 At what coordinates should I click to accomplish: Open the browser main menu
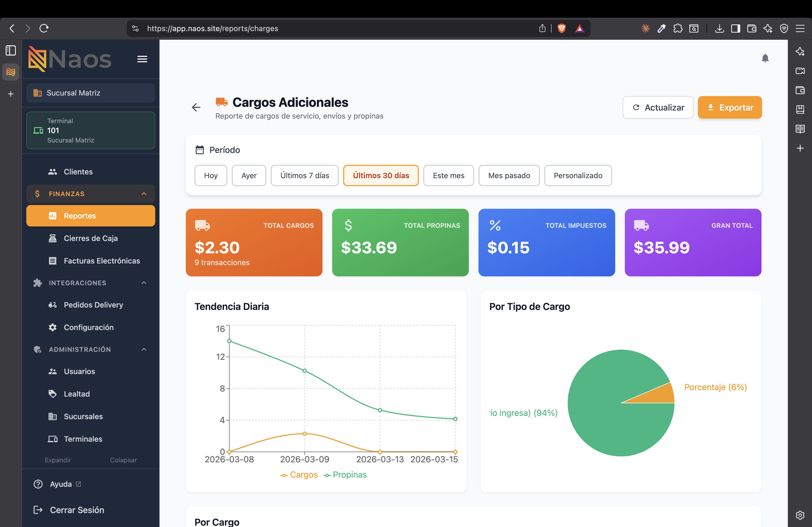(x=800, y=28)
